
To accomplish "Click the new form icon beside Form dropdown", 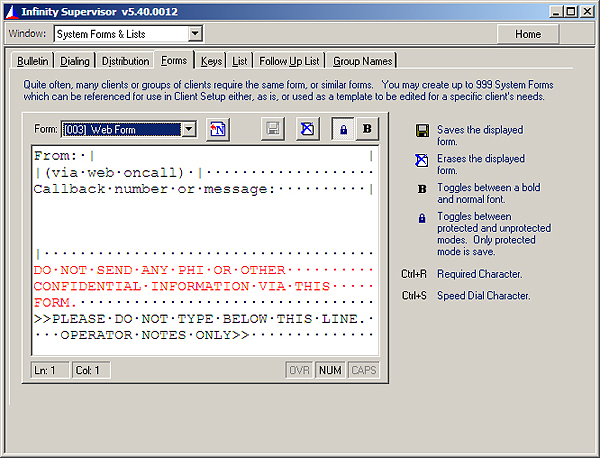I will coord(217,129).
